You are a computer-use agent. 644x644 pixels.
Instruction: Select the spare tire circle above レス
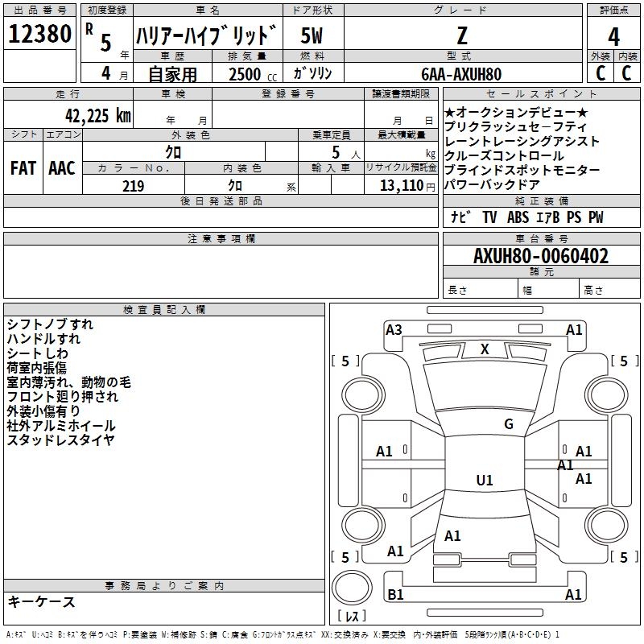tap(352, 588)
